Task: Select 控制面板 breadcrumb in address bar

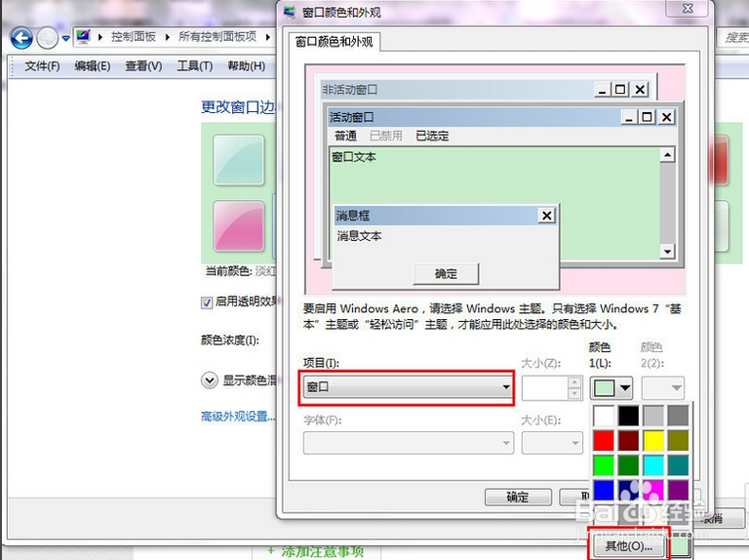Action: coord(134,37)
